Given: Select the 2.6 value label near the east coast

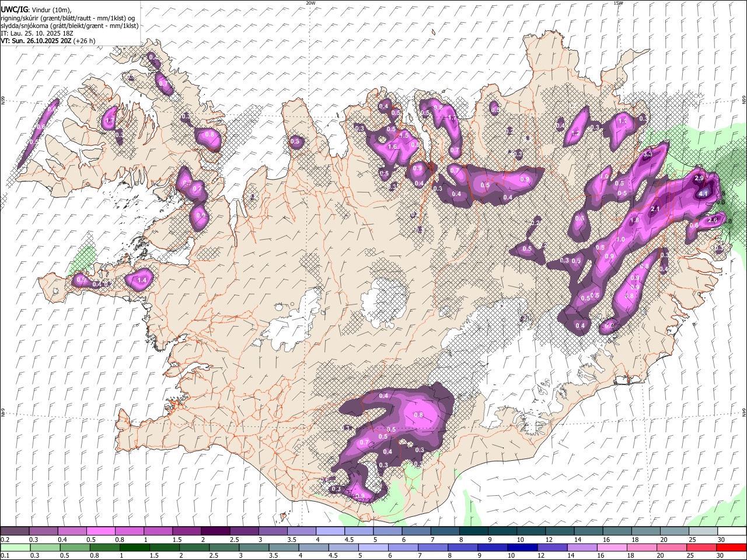Looking at the screenshot, I should pos(712,220).
